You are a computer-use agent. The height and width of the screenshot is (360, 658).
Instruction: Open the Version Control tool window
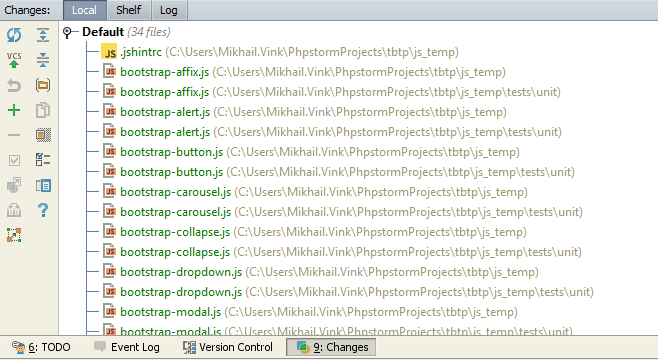(228, 347)
